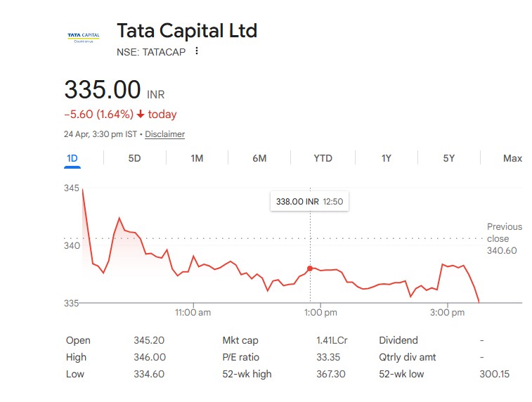
Task: View the 1Y chart range
Action: coord(386,158)
